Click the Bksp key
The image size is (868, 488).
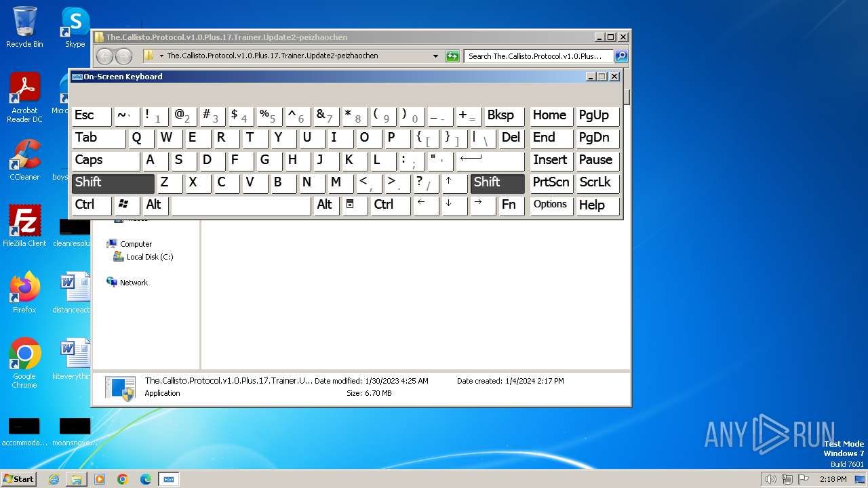click(x=505, y=115)
